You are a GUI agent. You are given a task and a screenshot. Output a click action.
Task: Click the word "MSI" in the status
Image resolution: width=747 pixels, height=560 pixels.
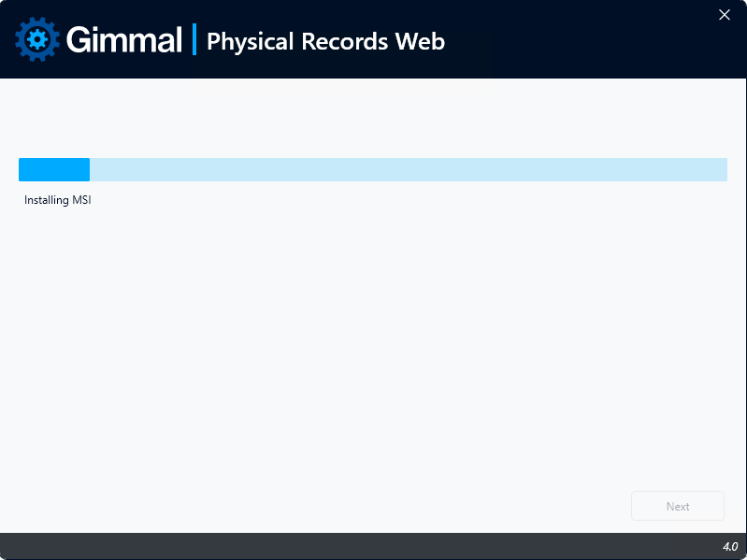(81, 200)
